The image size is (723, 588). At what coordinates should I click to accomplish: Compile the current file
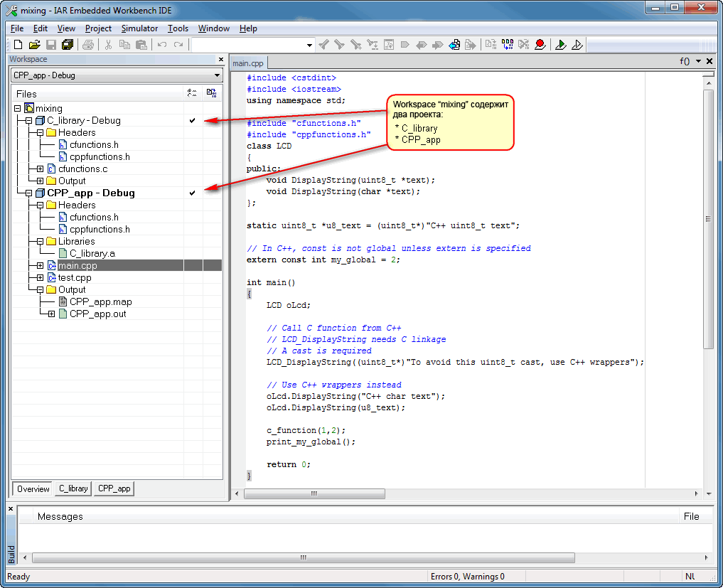click(x=491, y=45)
